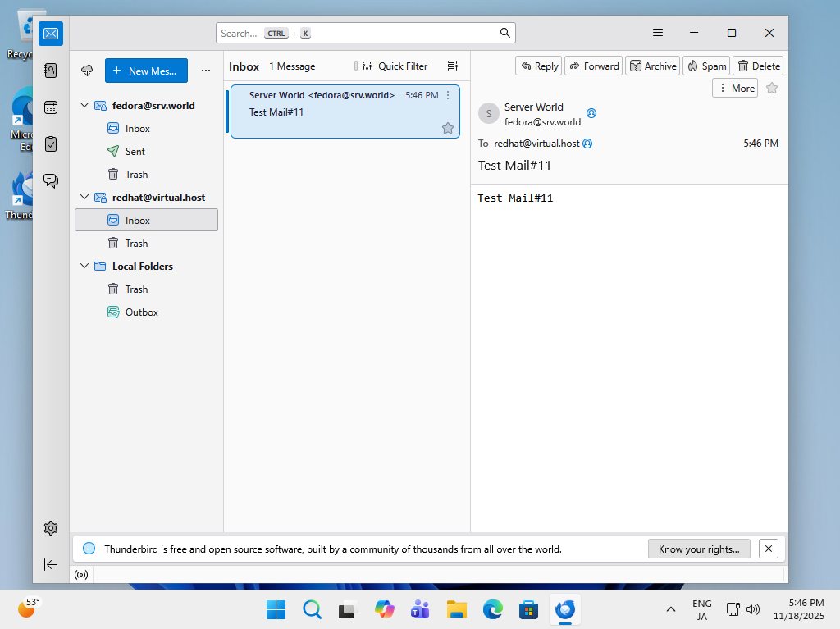Collapse the fedora@srv.world account tree
This screenshot has width=840, height=629.
(84, 106)
